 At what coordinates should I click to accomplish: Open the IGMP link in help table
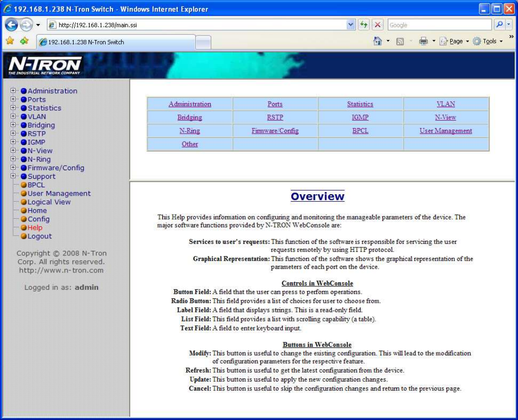360,117
